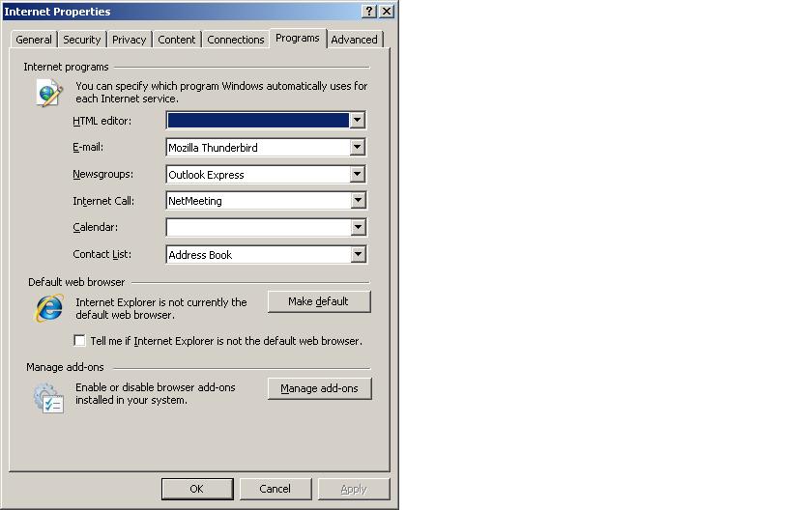Switch to the General tab
812x510 pixels.
(x=34, y=40)
